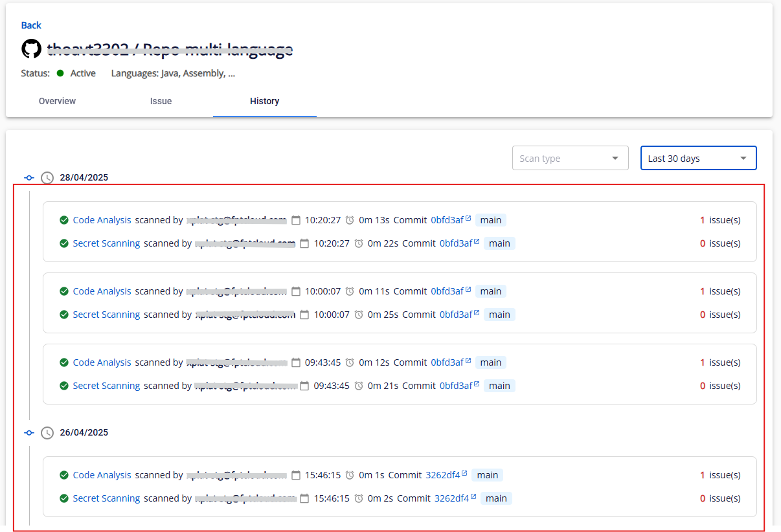Switch to the Issue tab

[x=161, y=101]
